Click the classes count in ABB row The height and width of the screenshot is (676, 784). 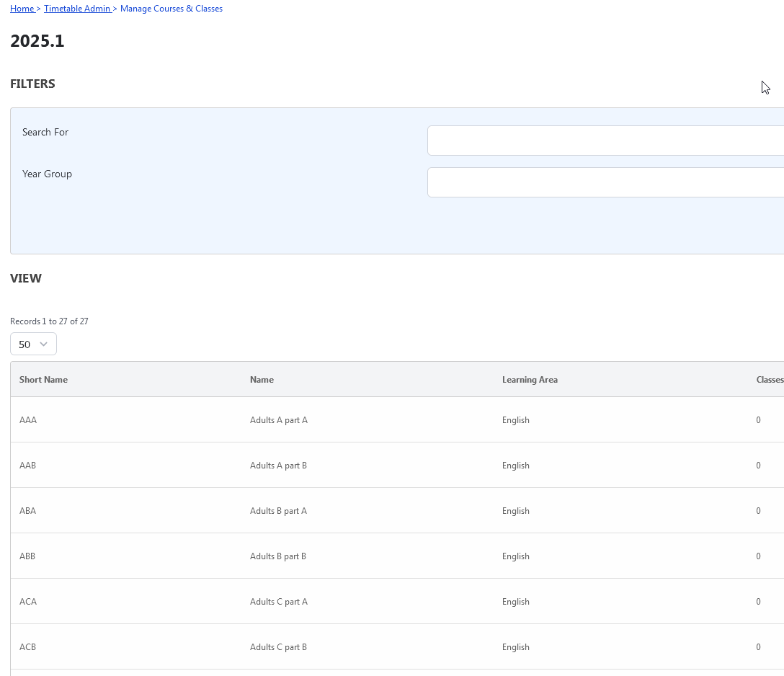pyautogui.click(x=759, y=556)
